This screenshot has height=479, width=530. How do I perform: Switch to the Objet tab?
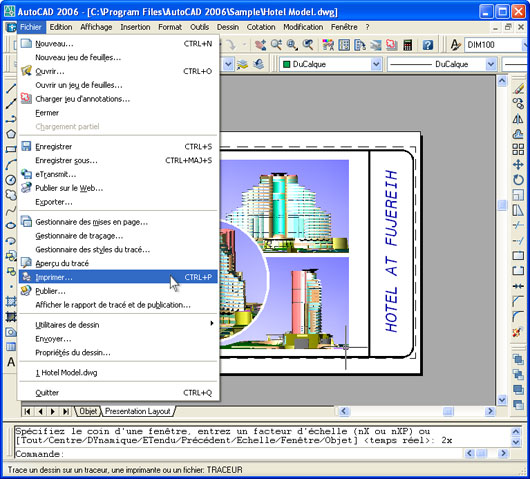pyautogui.click(x=88, y=411)
